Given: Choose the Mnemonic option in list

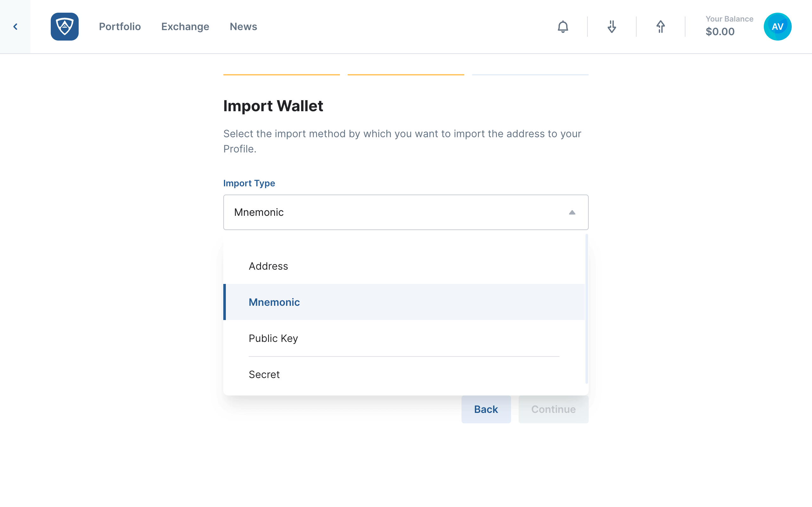Looking at the screenshot, I should 404,302.
